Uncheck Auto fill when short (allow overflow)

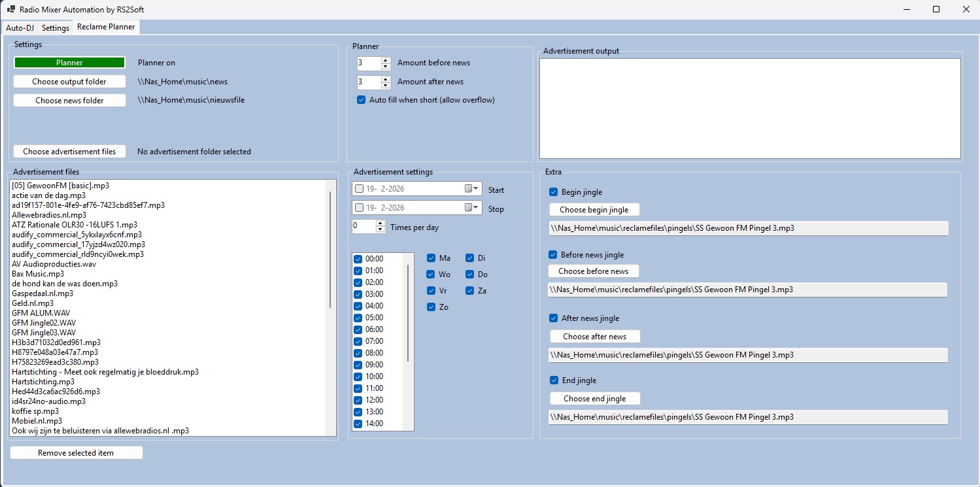pos(361,99)
